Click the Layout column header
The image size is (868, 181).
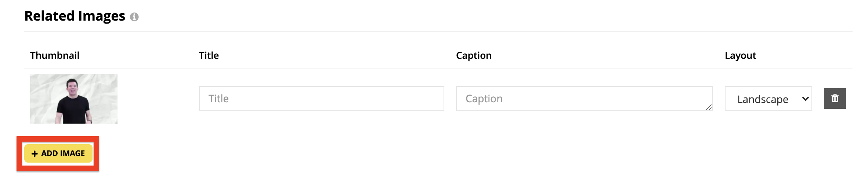click(740, 56)
